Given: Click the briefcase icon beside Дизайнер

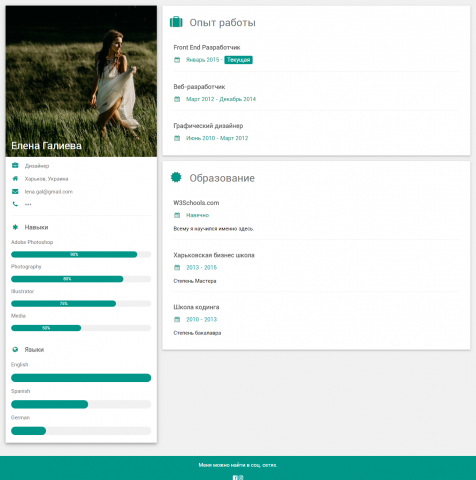Looking at the screenshot, I should pos(15,165).
